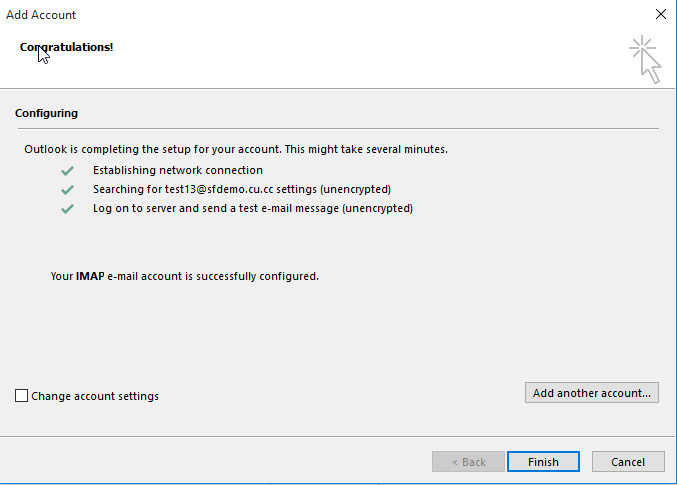Image resolution: width=677 pixels, height=485 pixels.
Task: Click the bold IMAP word
Action: tap(90, 276)
